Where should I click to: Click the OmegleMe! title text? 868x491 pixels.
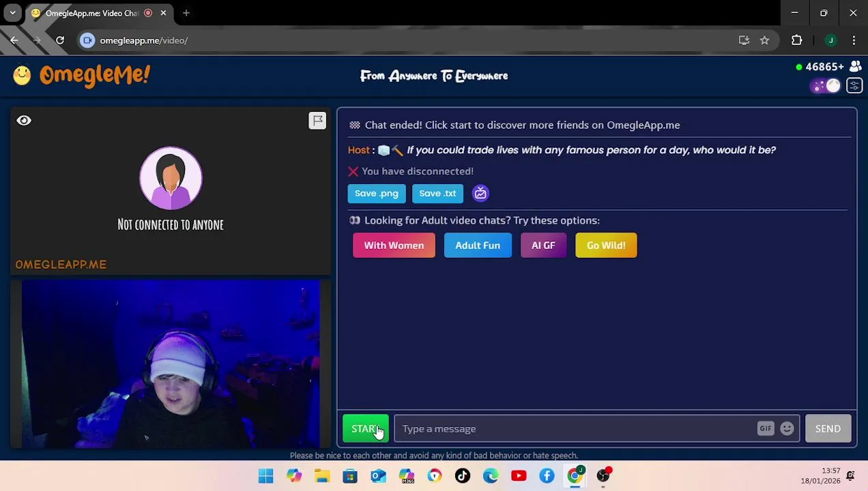tap(95, 75)
